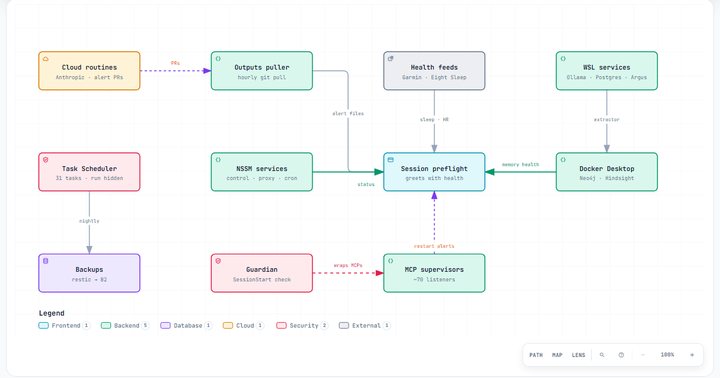This screenshot has height=378, width=720.
Task: Click the "PRs" edge label
Action: point(175,63)
